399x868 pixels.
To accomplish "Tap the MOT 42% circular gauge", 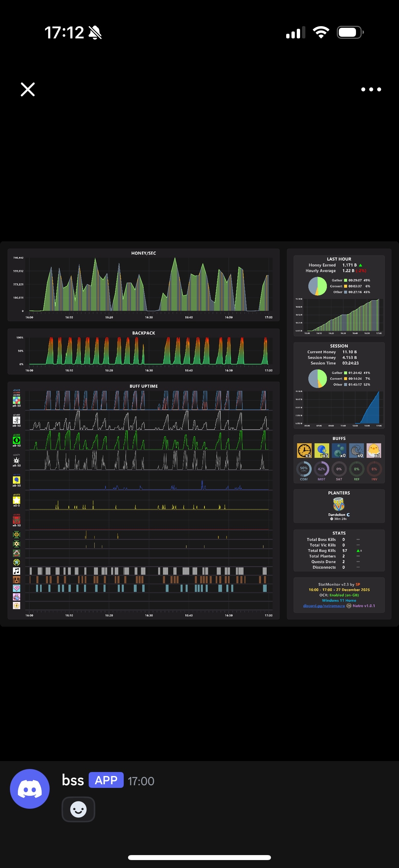I will [x=321, y=469].
